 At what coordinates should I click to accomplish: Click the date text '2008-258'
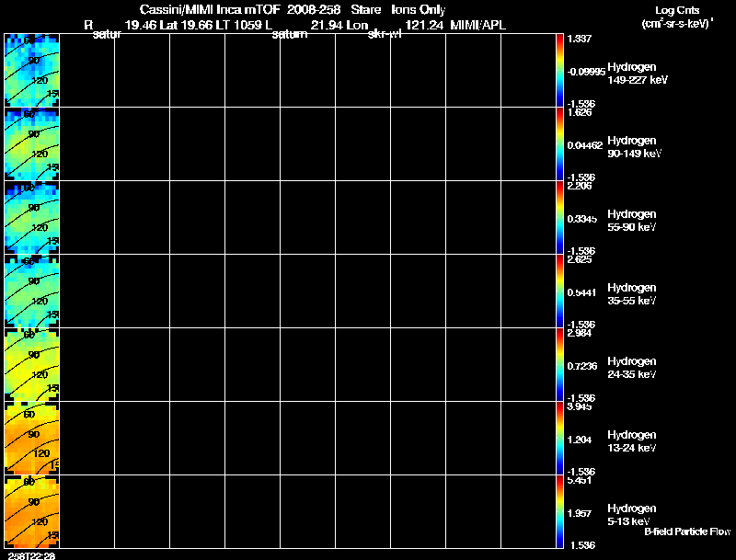(x=314, y=10)
